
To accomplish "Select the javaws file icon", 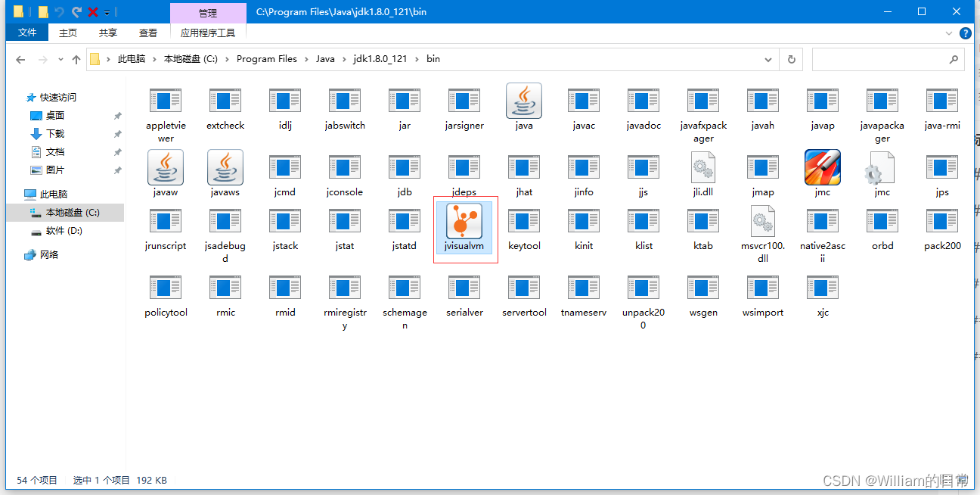I will pos(225,167).
